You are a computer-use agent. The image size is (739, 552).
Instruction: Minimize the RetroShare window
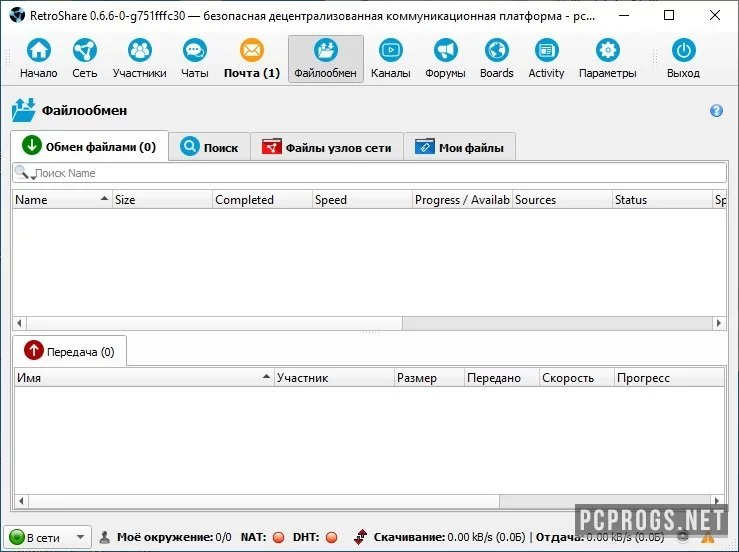624,16
